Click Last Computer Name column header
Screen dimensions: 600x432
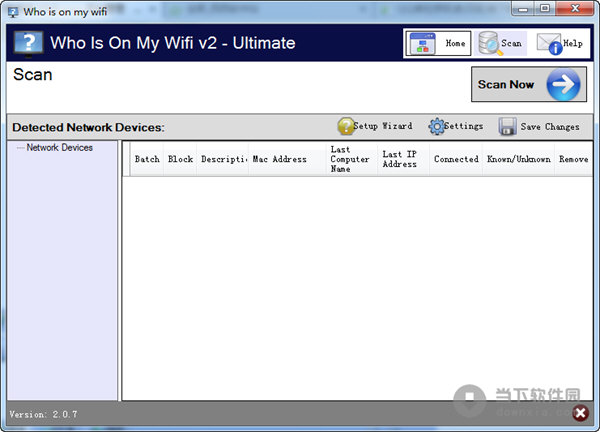pyautogui.click(x=352, y=159)
